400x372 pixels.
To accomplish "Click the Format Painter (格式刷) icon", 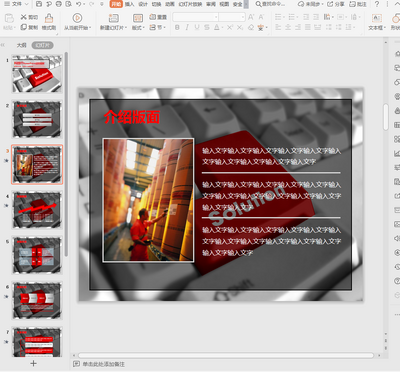I will [49, 18].
